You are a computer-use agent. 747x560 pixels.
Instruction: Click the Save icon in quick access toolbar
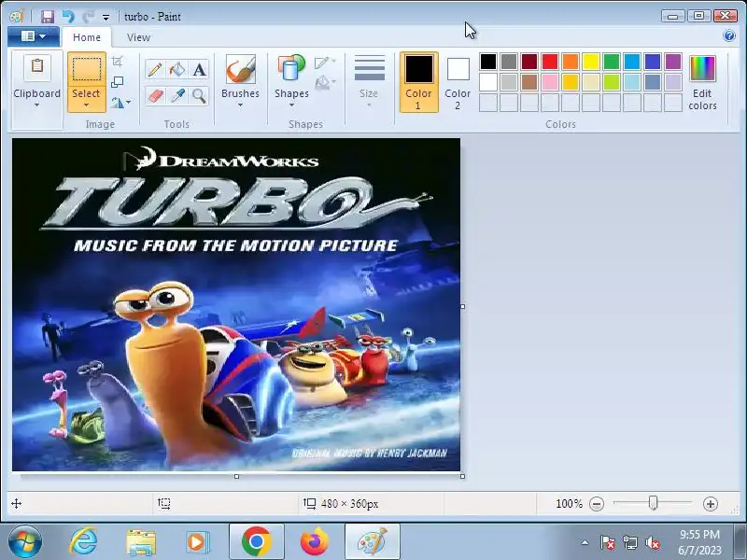pyautogui.click(x=48, y=17)
